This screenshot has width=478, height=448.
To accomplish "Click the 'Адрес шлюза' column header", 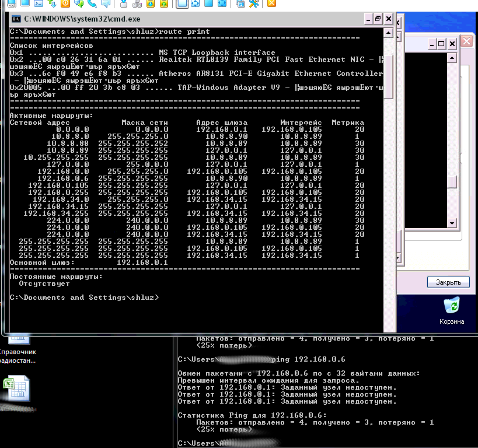I will pyautogui.click(x=222, y=123).
